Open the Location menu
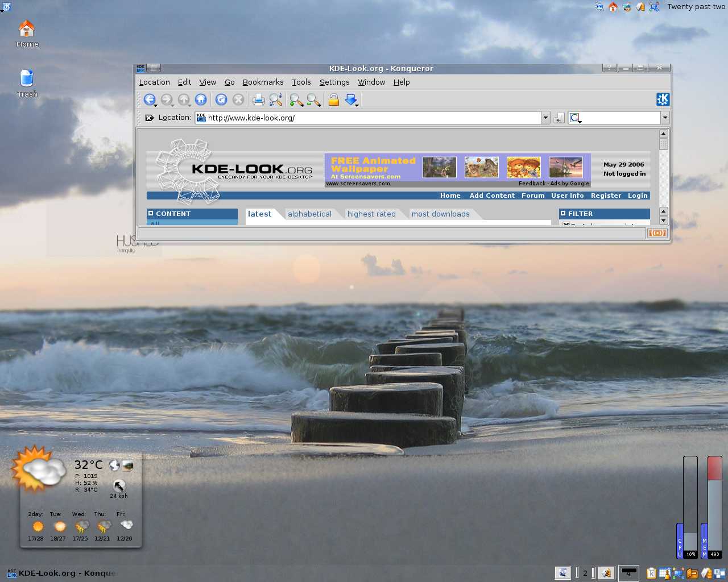728x582 pixels. click(x=155, y=82)
